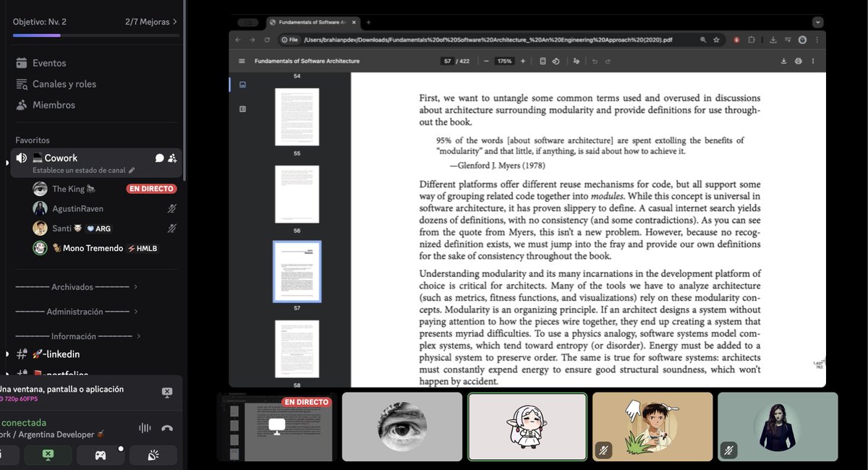
Task: Select page 56 thumbnail in the PDF sidebar
Action: point(297,195)
